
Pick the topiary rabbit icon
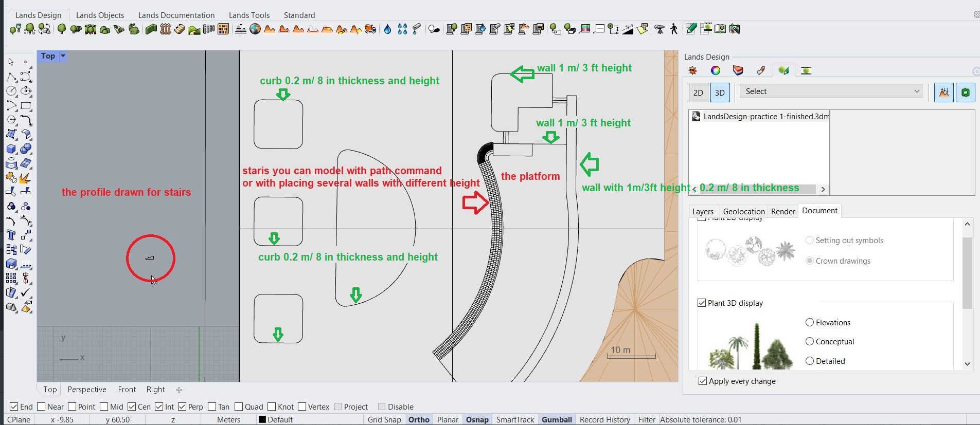click(134, 29)
